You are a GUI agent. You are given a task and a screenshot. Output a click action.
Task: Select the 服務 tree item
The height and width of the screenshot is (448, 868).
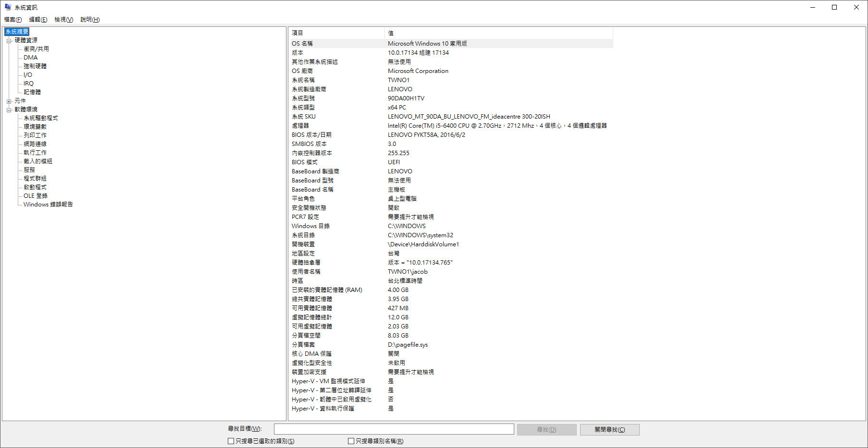[29, 170]
